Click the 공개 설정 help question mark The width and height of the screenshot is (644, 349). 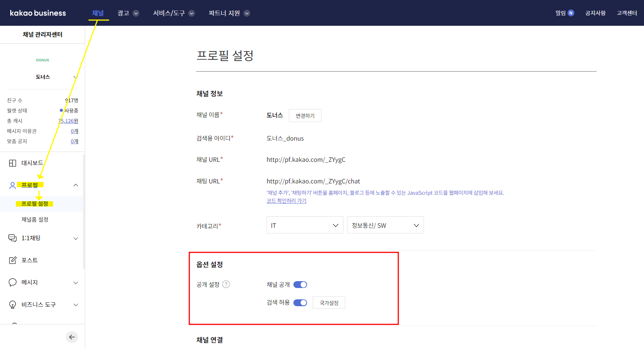[226, 284]
